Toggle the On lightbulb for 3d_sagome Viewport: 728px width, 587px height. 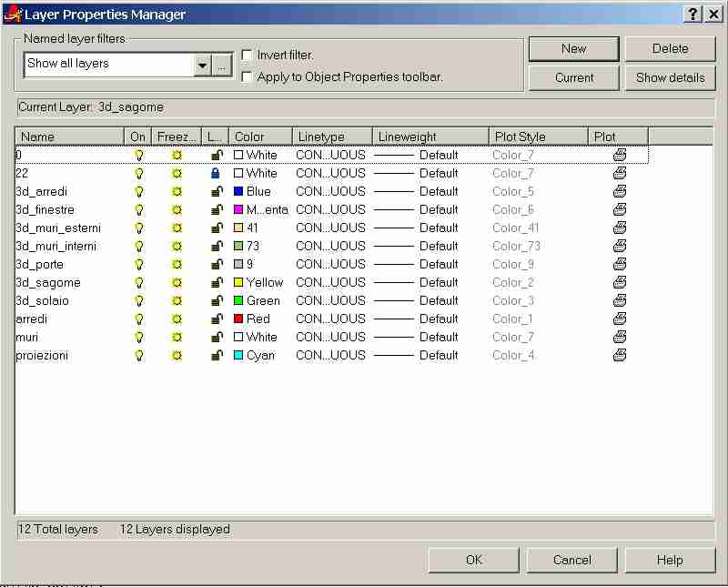pyautogui.click(x=139, y=283)
